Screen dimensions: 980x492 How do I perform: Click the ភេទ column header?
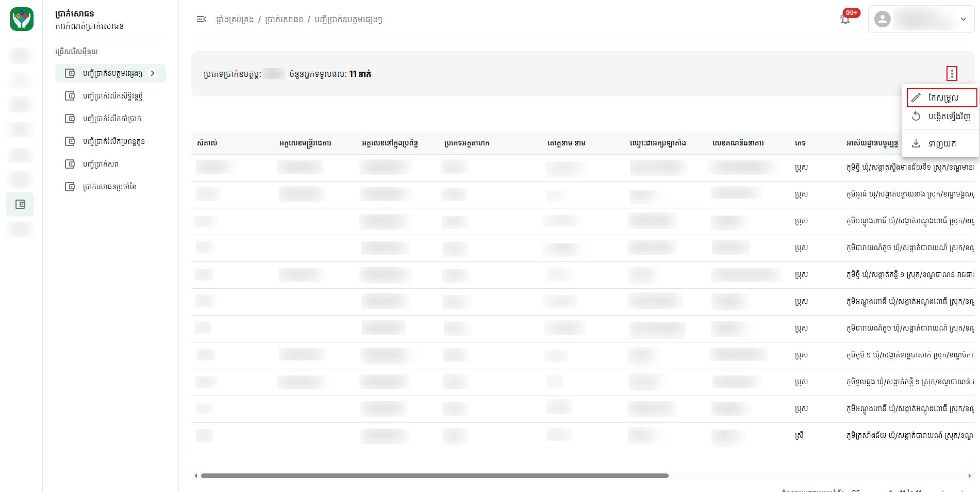[x=800, y=143]
